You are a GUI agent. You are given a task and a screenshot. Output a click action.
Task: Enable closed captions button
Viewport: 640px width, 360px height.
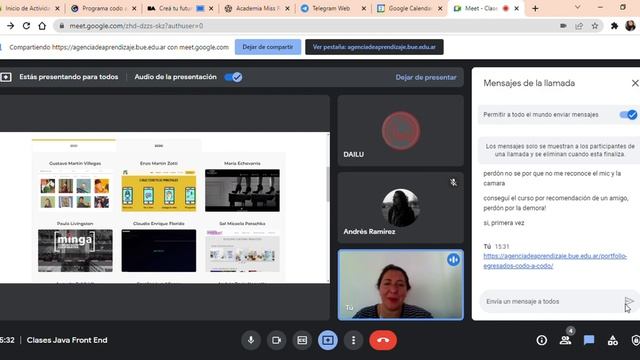[x=302, y=340]
